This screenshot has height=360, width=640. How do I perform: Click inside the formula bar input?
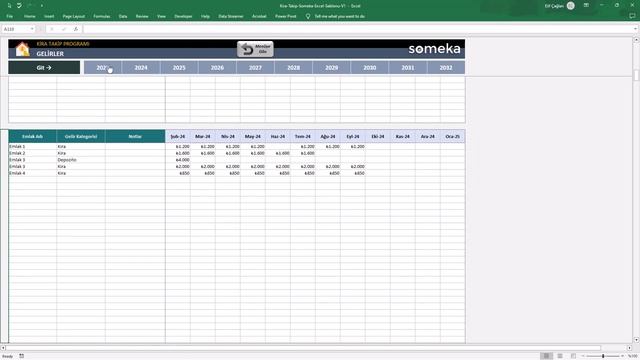click(357, 29)
